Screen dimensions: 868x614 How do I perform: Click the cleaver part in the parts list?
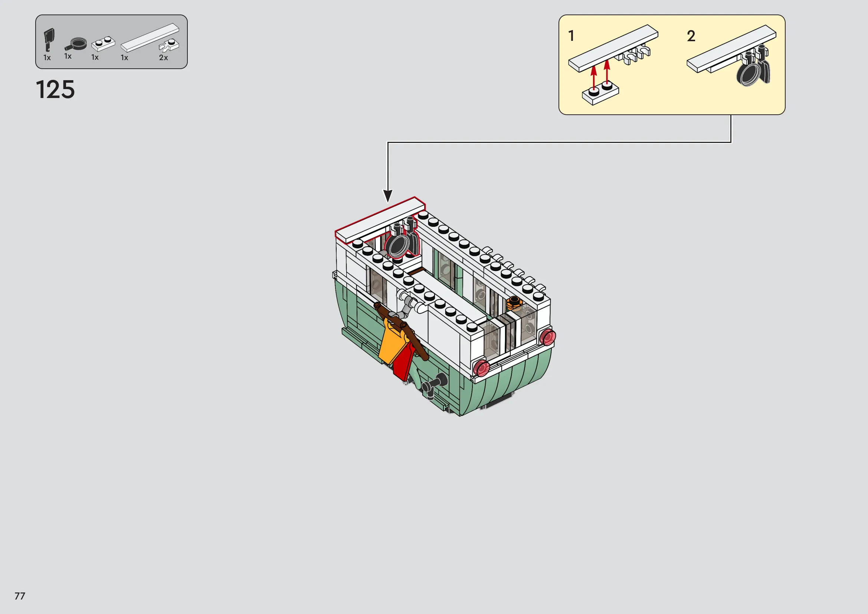(x=49, y=40)
